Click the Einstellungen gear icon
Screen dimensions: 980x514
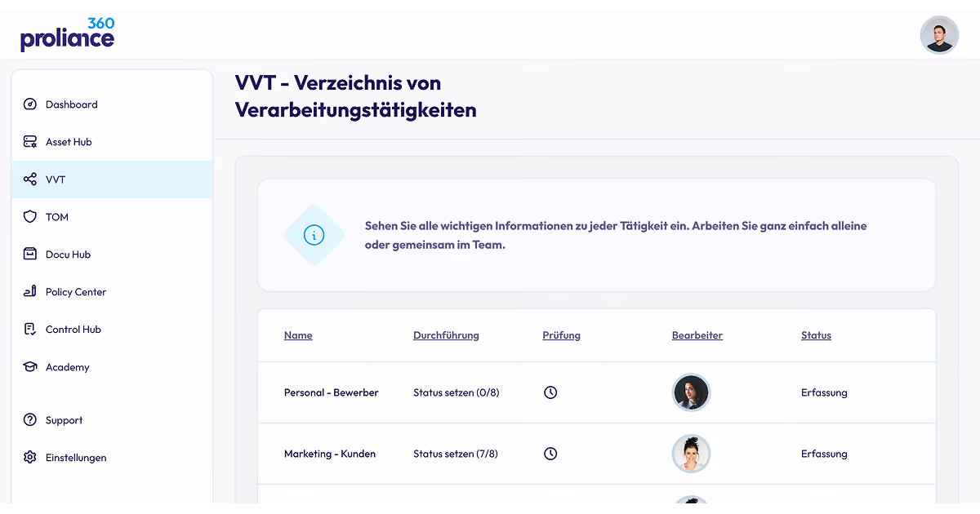(30, 458)
